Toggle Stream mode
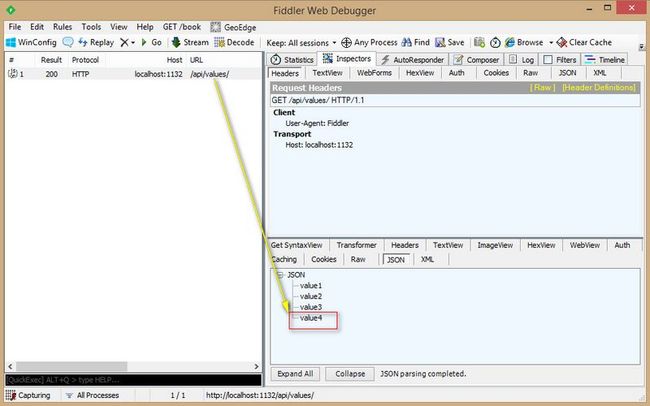 pos(190,42)
